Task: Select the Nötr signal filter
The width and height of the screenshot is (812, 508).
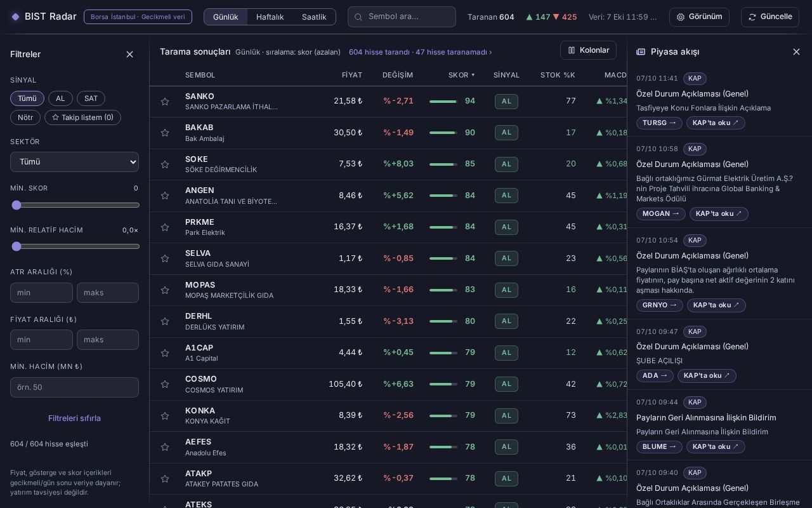Action: [25, 117]
